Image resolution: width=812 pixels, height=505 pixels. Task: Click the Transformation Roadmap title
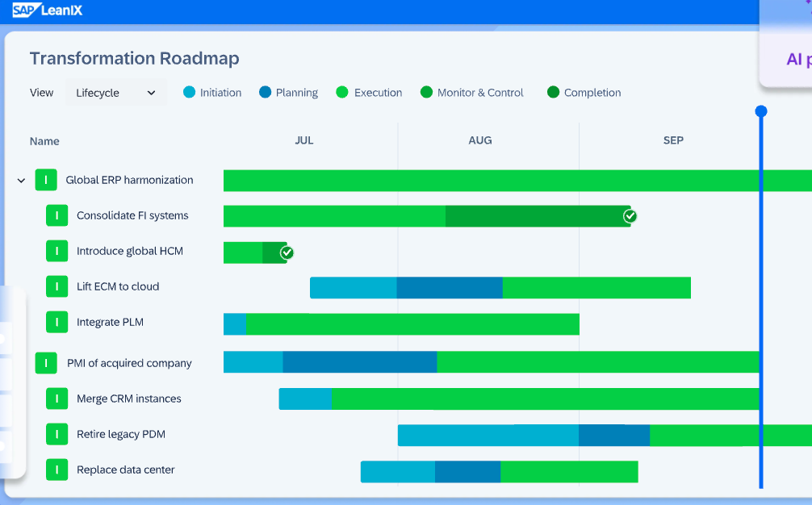(135, 58)
